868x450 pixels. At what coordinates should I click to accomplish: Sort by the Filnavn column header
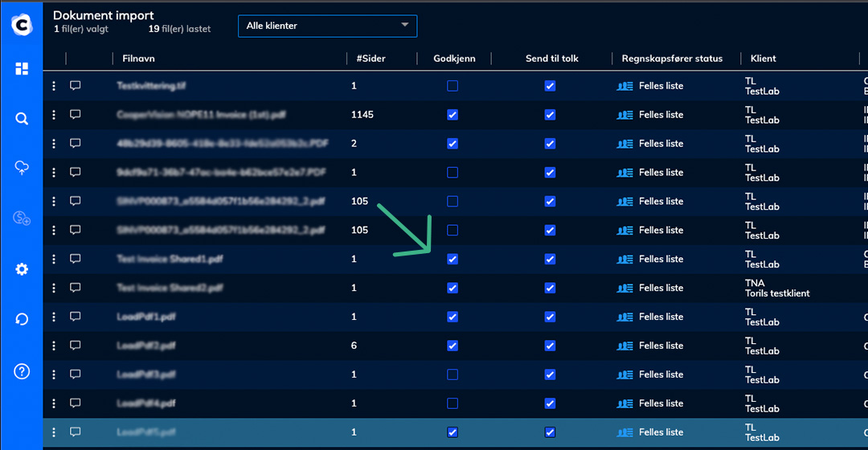pyautogui.click(x=138, y=59)
